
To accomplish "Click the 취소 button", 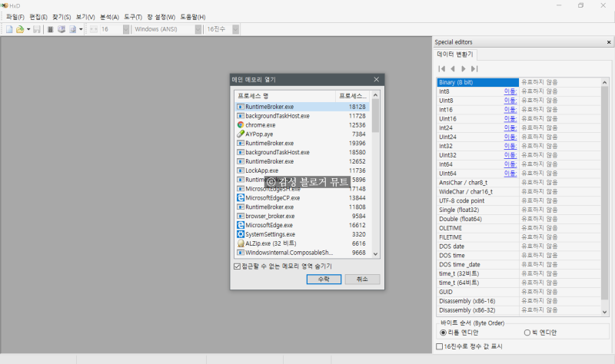I will pyautogui.click(x=362, y=280).
